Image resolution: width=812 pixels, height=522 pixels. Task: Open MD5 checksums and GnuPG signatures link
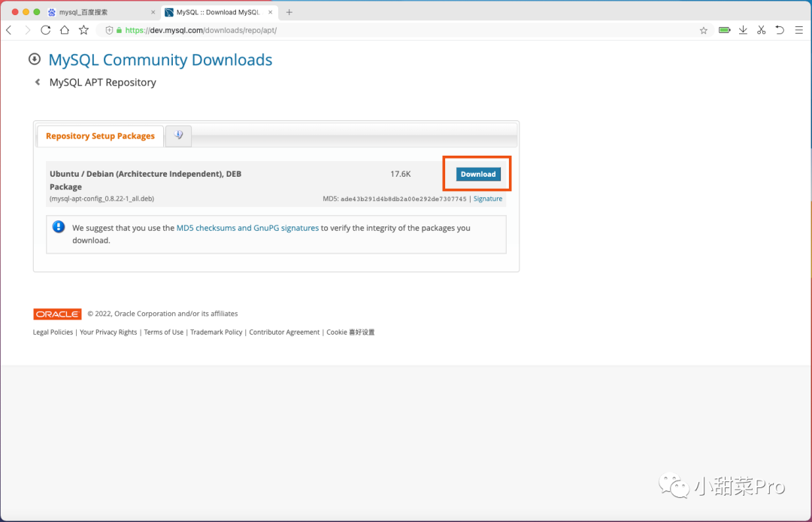pos(247,228)
